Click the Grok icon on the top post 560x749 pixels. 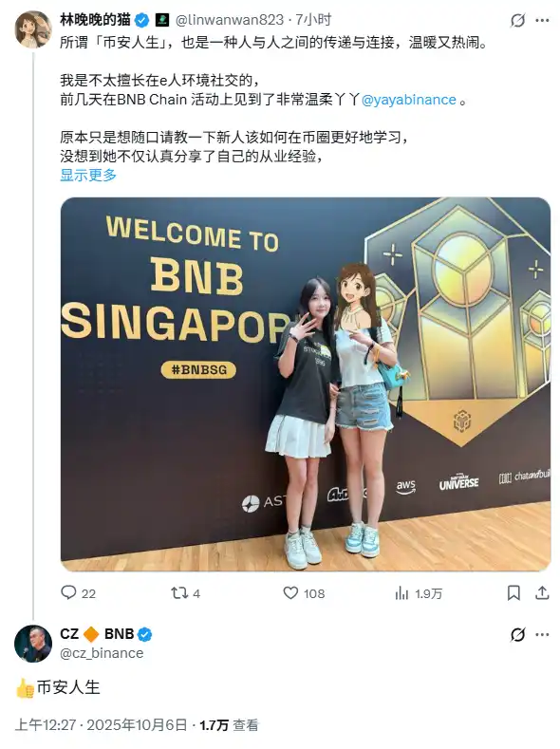517,21
